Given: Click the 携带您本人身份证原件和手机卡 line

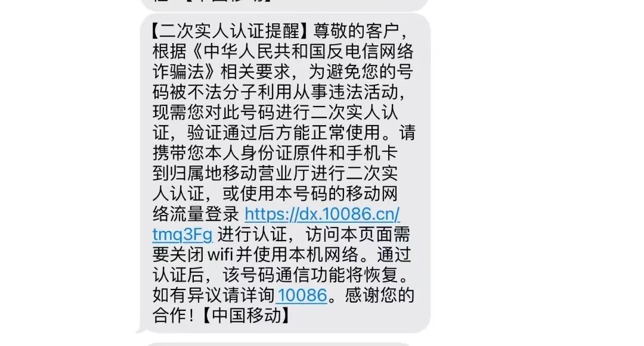Looking at the screenshot, I should tap(275, 153).
